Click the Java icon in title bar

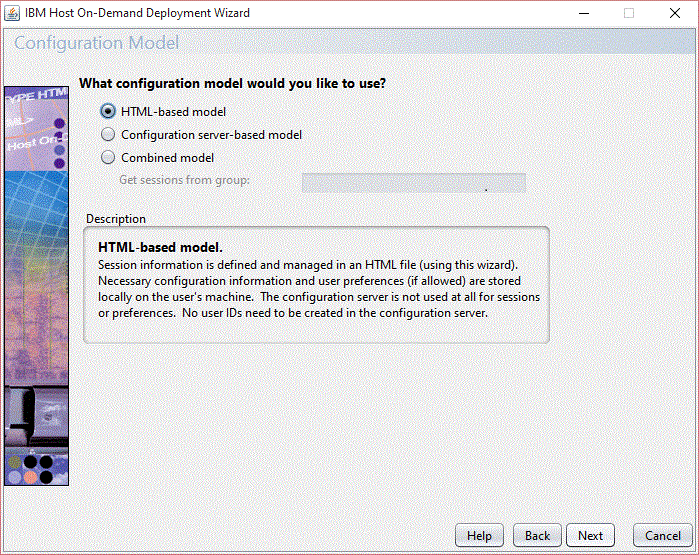12,13
